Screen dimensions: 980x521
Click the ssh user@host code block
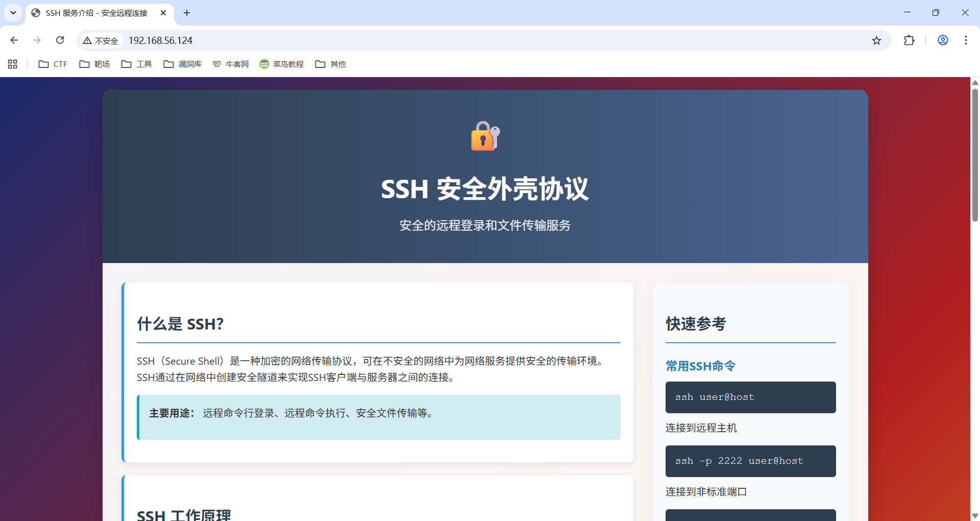751,397
